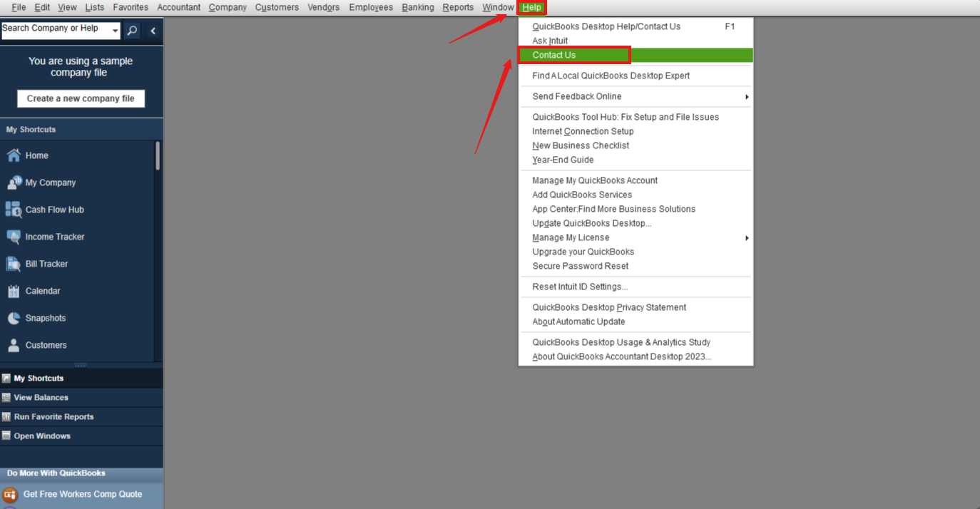Open the Accountant menu
980x509 pixels.
[x=179, y=7]
